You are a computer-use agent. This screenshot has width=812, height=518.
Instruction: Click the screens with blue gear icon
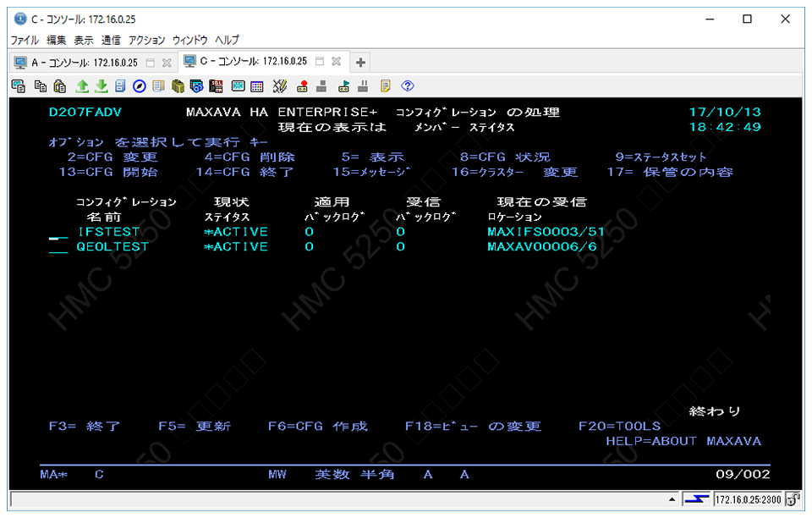[x=197, y=86]
